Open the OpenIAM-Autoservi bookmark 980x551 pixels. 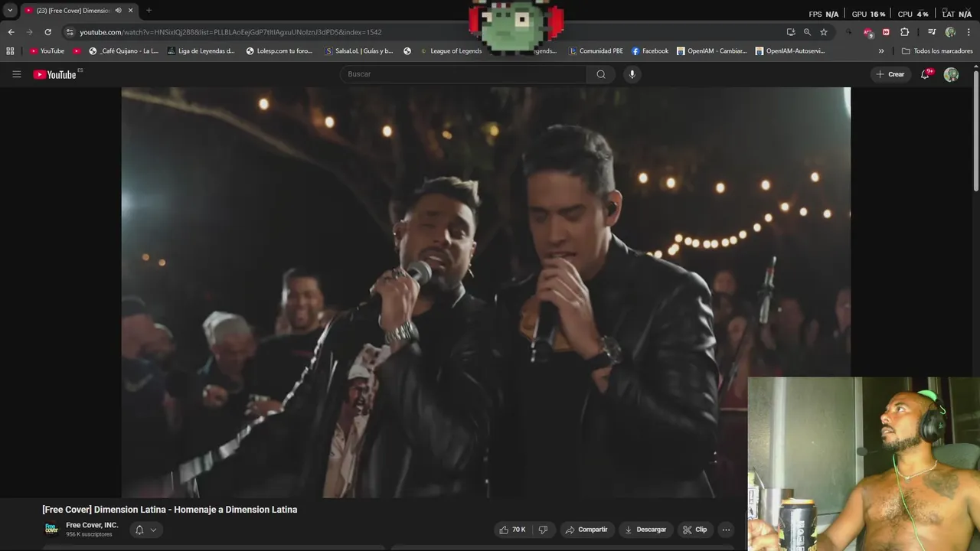tap(790, 51)
